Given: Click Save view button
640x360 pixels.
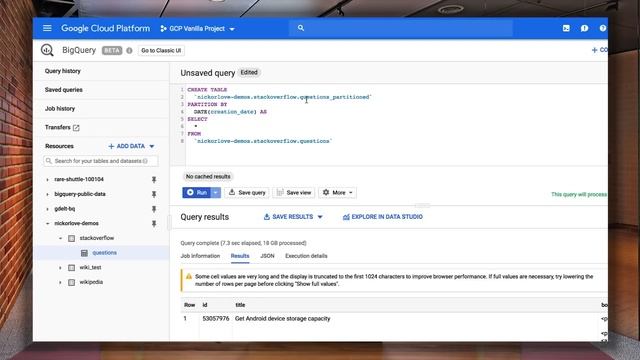Looking at the screenshot, I should tap(294, 193).
